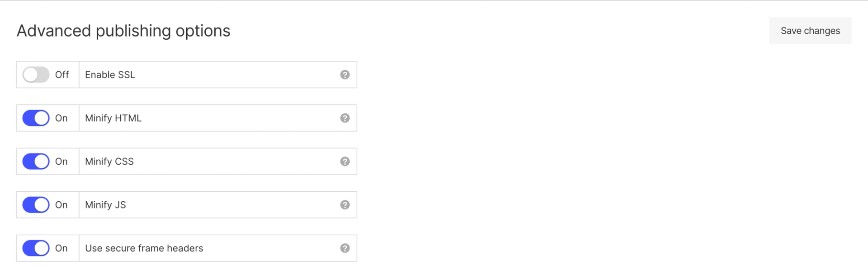
Task: Disable the Minify HTML toggle
Action: (36, 118)
